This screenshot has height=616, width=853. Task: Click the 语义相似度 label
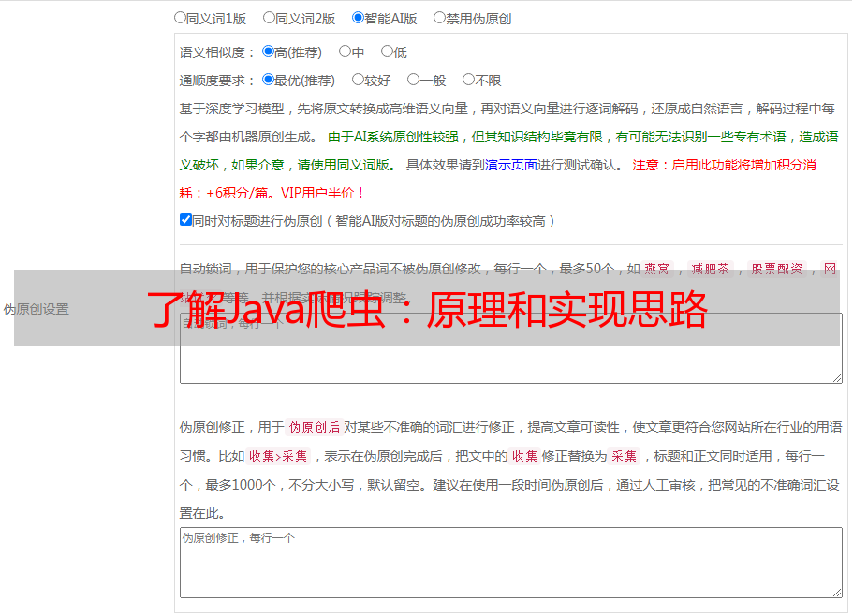[216, 52]
